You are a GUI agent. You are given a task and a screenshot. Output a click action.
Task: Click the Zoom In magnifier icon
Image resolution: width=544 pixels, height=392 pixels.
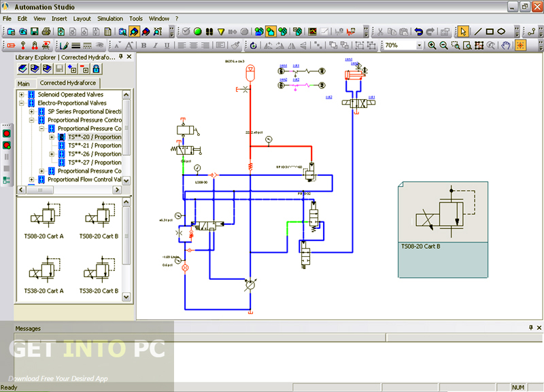(x=432, y=46)
